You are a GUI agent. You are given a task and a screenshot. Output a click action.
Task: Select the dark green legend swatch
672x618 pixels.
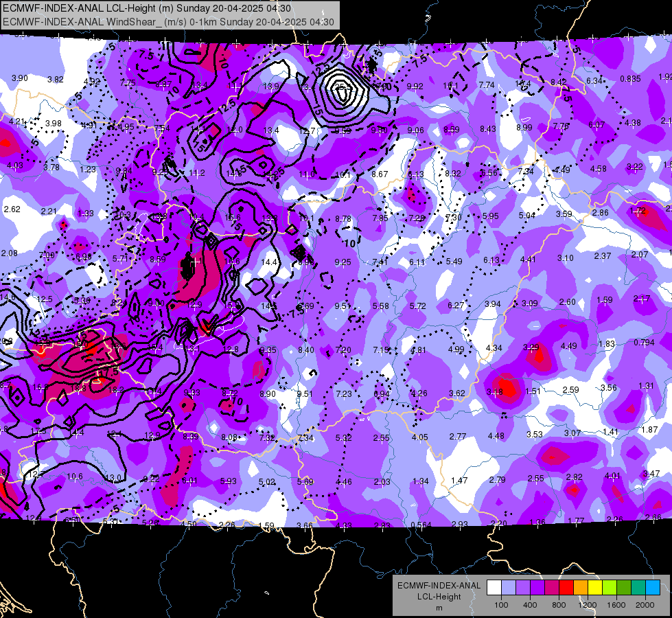pyautogui.click(x=623, y=588)
